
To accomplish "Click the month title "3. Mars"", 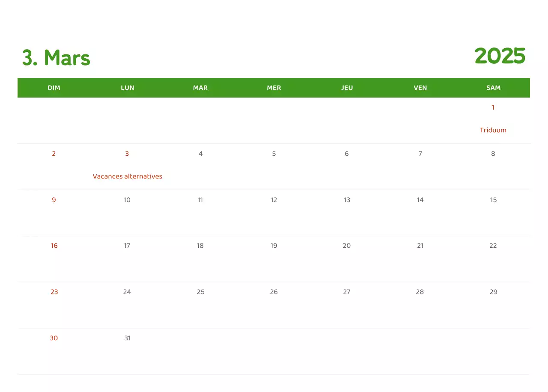I will (56, 58).
